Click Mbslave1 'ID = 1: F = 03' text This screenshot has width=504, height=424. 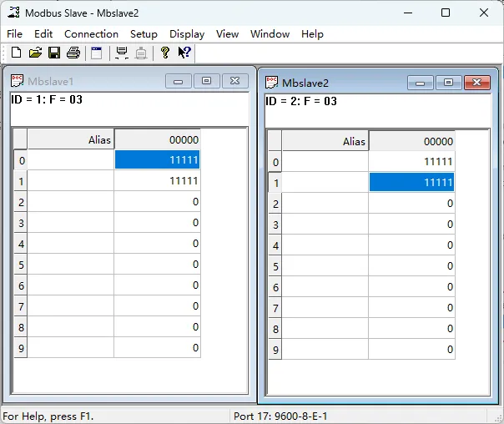click(x=47, y=99)
